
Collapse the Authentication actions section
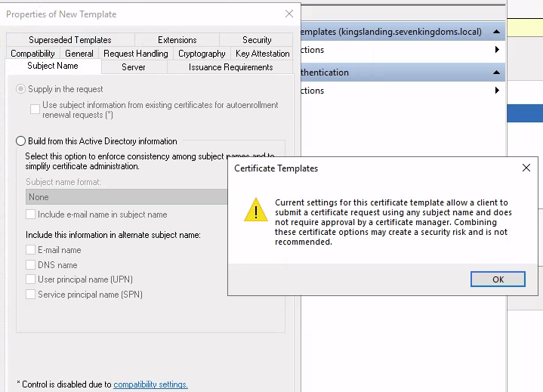(496, 73)
